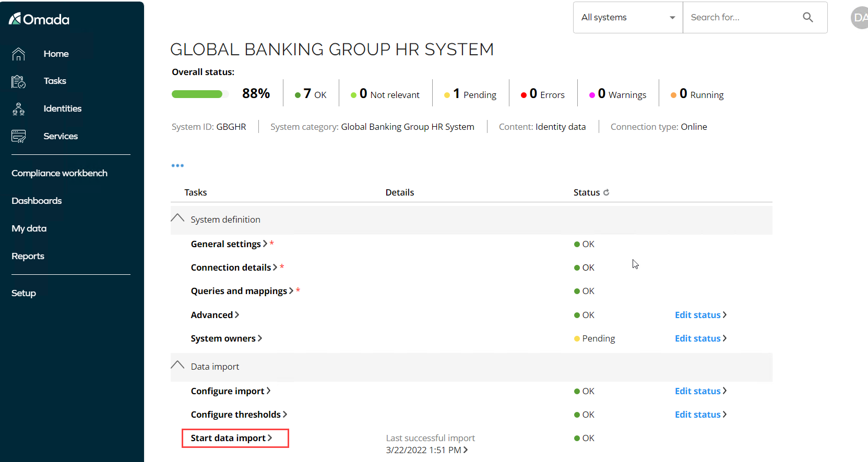Click the Content Identity data text

coord(542,127)
